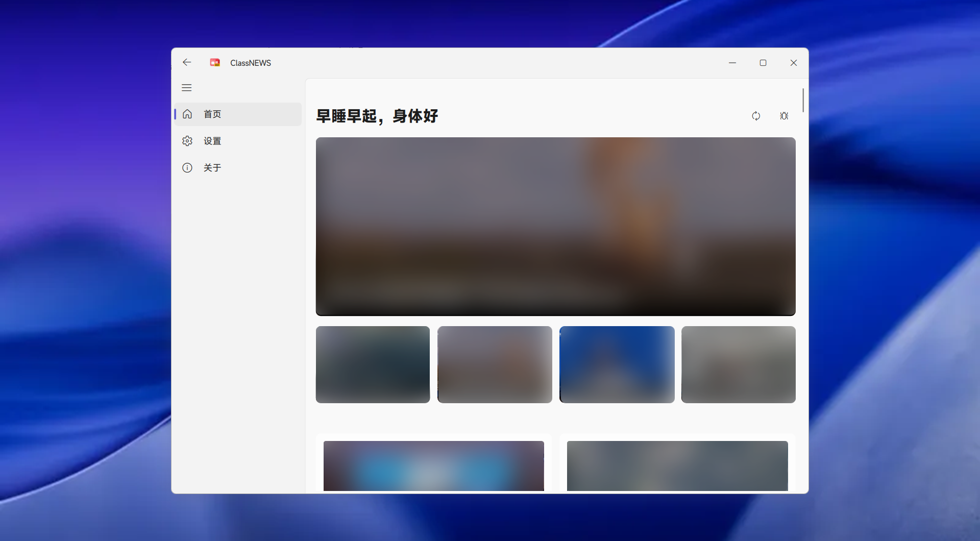Viewport: 980px width, 541px height.
Task: Click the headline 早睡早起，身体好
Action: pyautogui.click(x=377, y=116)
